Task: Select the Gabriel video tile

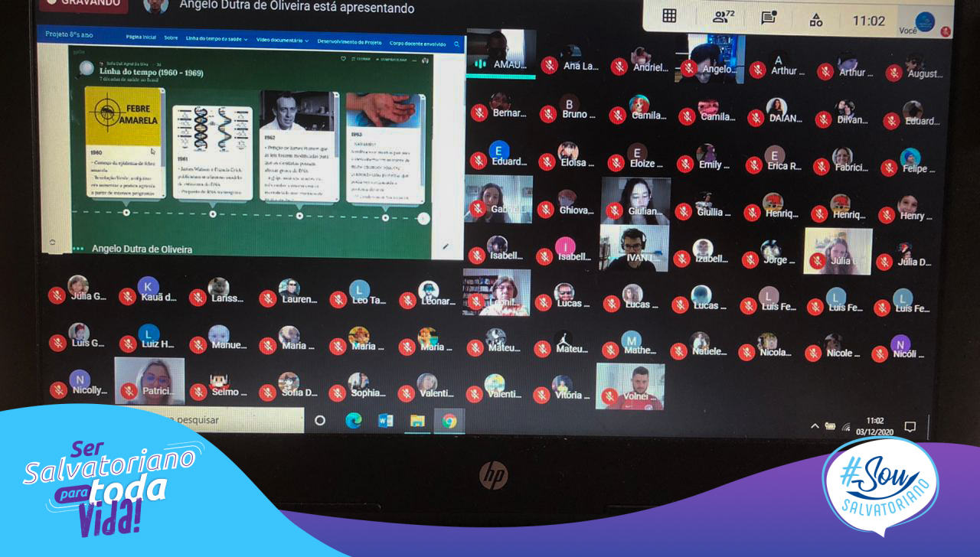Action: [498, 199]
